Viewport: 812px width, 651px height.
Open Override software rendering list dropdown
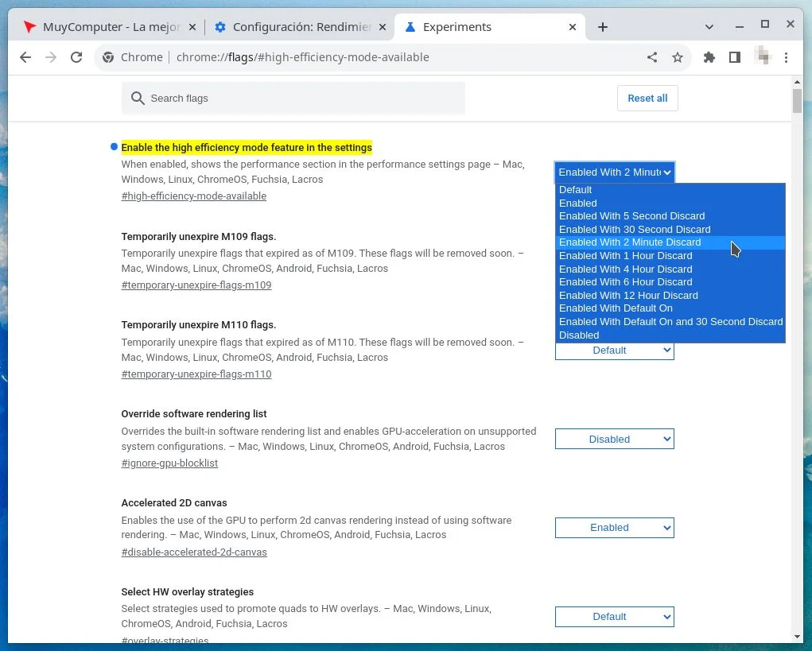615,440
